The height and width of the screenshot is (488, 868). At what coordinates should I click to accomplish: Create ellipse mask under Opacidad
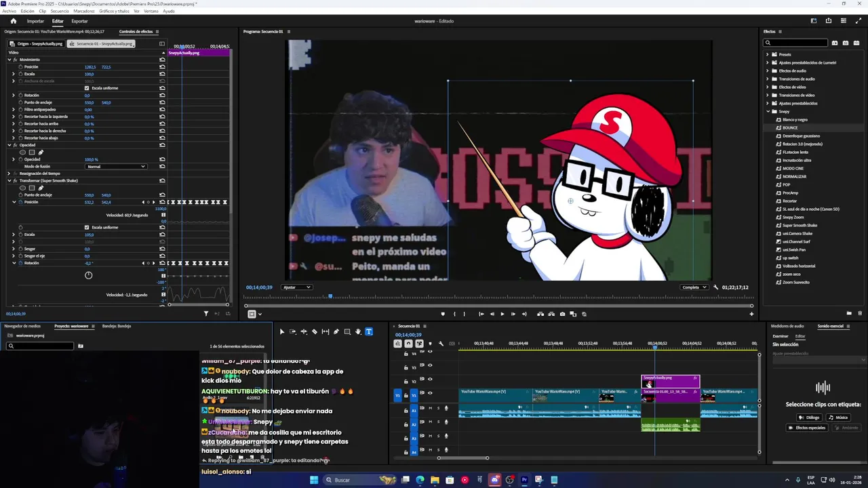[22, 152]
